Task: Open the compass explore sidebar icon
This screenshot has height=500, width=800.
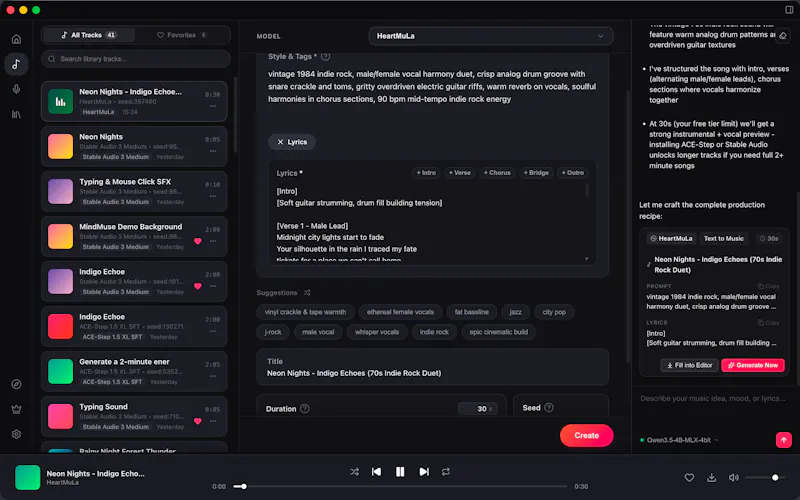Action: (x=16, y=384)
